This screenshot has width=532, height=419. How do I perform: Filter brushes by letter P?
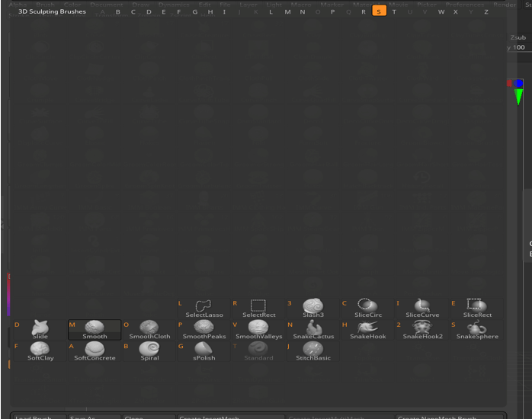pos(332,12)
